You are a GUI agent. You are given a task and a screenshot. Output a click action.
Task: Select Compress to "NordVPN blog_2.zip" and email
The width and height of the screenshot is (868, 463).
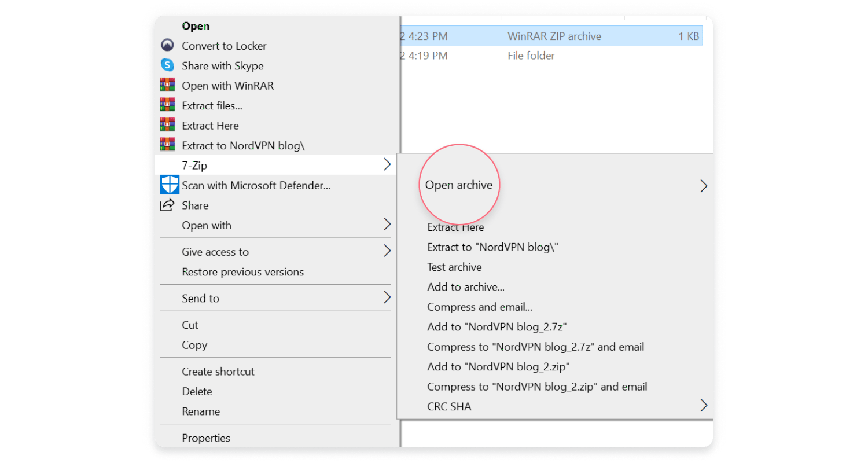[537, 387]
